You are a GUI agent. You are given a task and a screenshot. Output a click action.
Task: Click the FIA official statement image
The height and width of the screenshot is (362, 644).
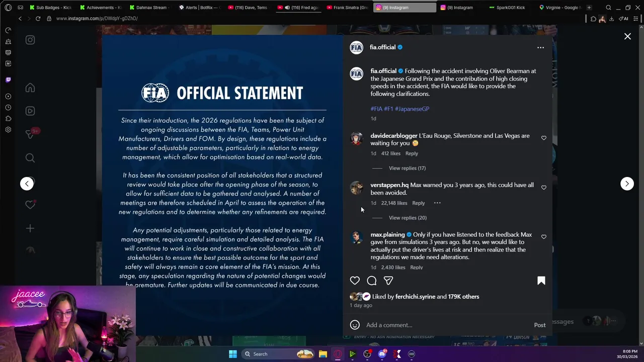(222, 185)
